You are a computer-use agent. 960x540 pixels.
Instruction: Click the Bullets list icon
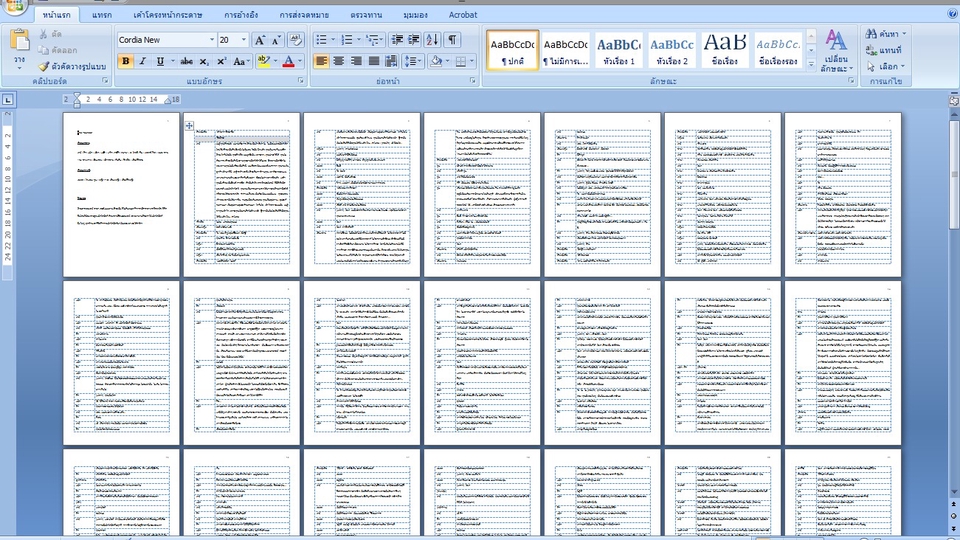pos(321,40)
